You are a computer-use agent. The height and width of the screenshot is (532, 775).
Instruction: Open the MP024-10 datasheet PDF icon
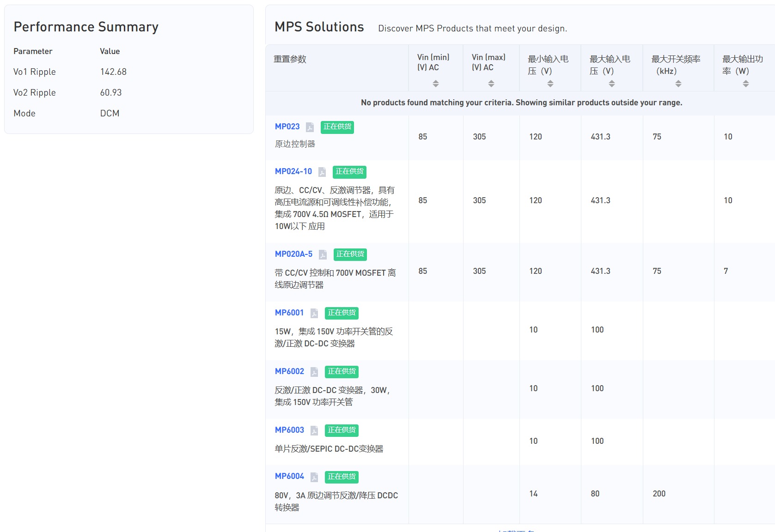click(x=322, y=172)
